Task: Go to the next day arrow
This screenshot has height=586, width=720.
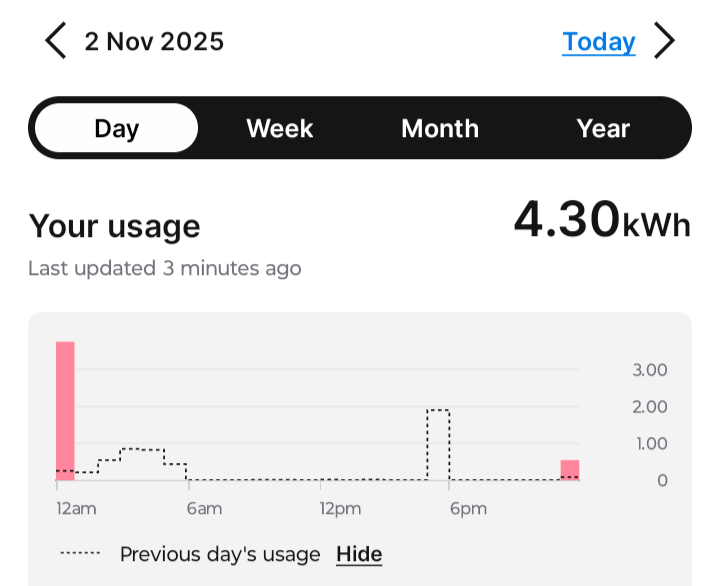Action: tap(664, 41)
